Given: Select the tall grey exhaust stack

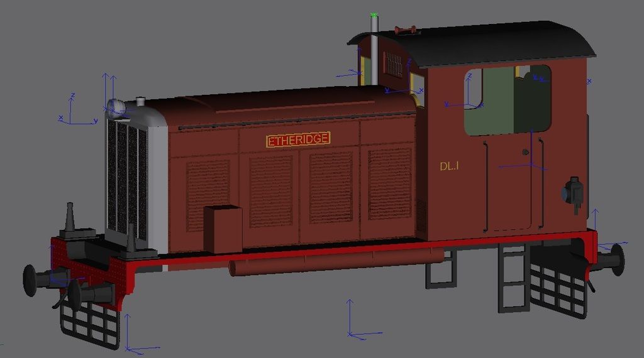Looking at the screenshot, I should click(374, 51).
